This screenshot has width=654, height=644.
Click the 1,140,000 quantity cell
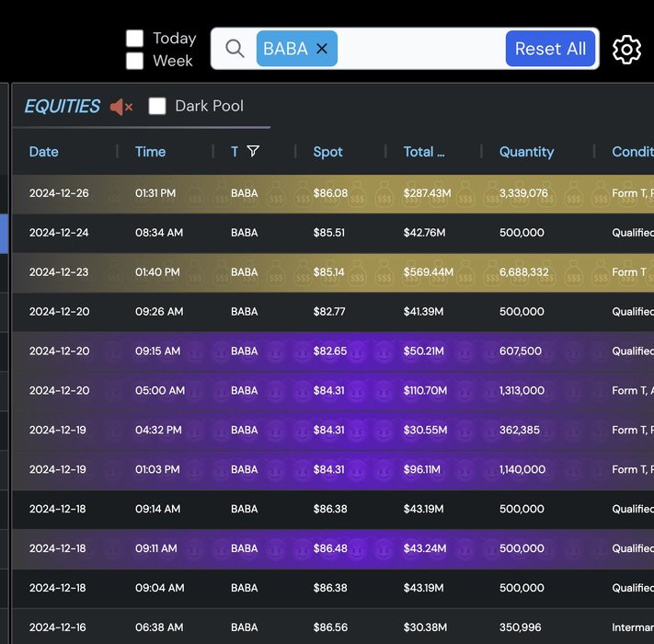coord(522,469)
